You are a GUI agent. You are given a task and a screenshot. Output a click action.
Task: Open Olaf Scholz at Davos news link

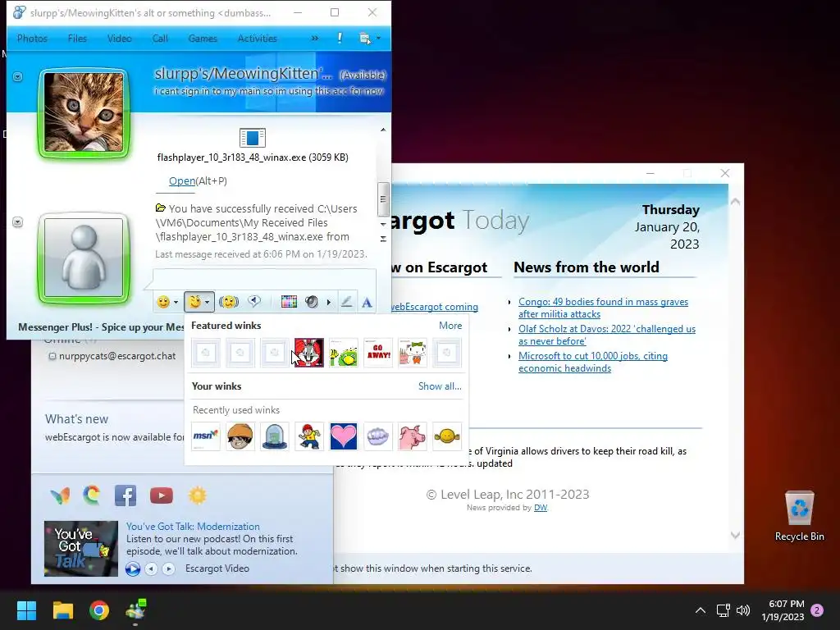point(607,335)
